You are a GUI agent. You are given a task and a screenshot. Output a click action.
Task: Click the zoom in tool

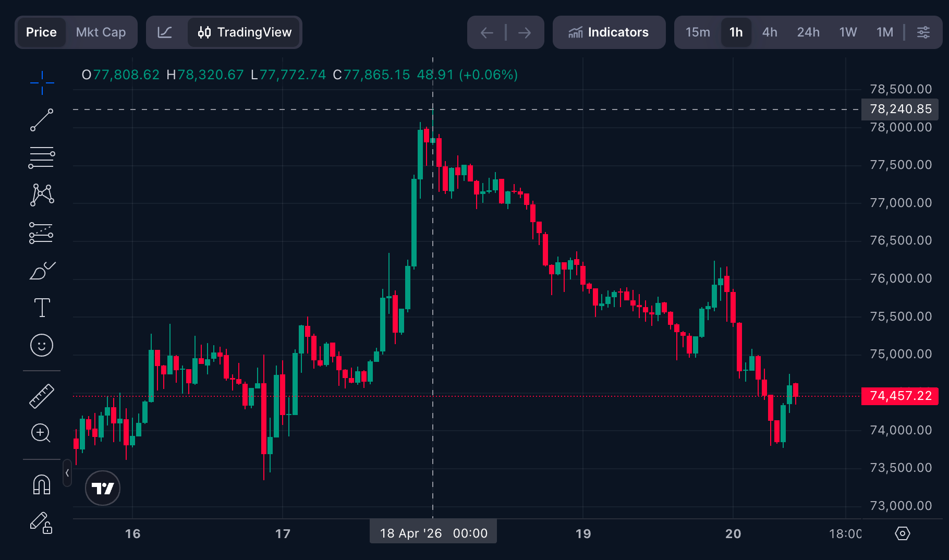[42, 433]
